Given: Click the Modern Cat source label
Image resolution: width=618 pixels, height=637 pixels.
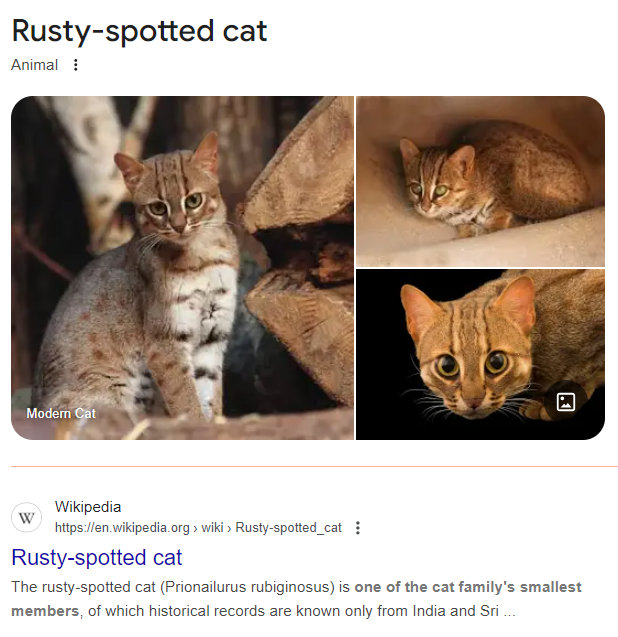Looking at the screenshot, I should click(61, 414).
